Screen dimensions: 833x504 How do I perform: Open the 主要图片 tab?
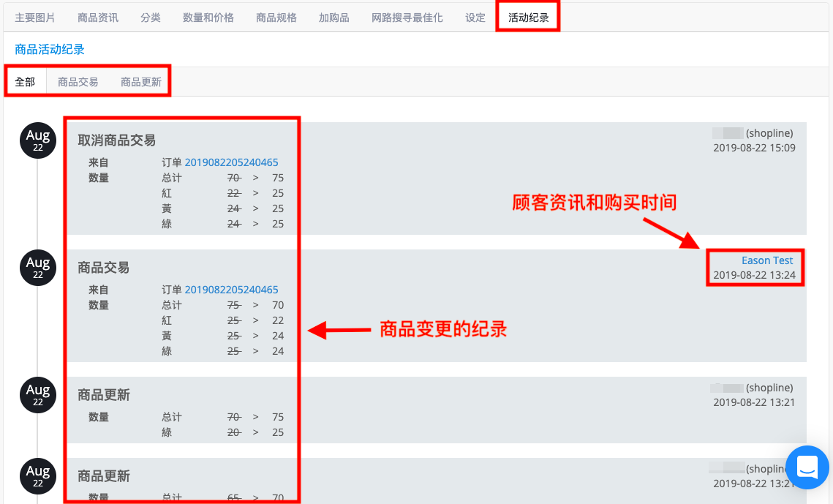click(35, 18)
